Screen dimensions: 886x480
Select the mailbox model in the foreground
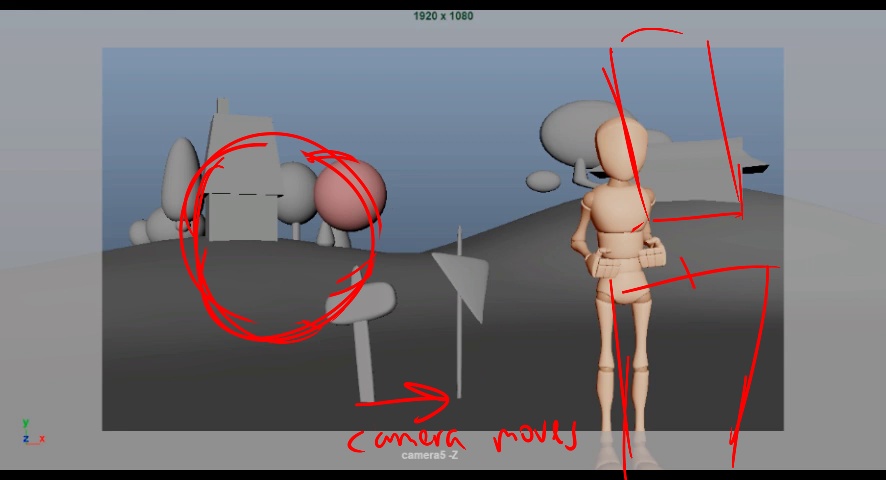point(363,334)
